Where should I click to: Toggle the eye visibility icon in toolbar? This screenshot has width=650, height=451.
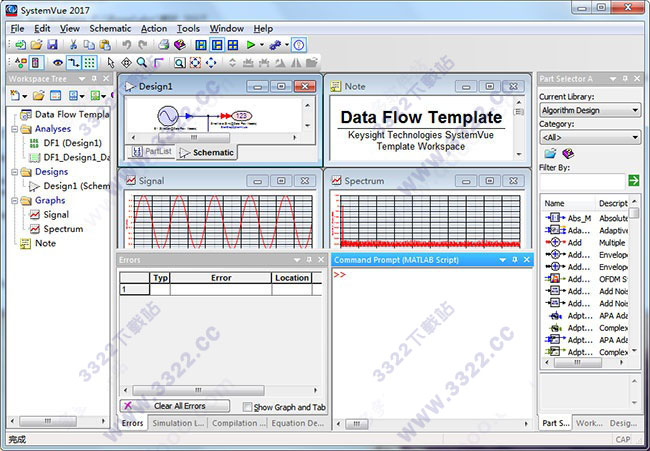[56, 62]
